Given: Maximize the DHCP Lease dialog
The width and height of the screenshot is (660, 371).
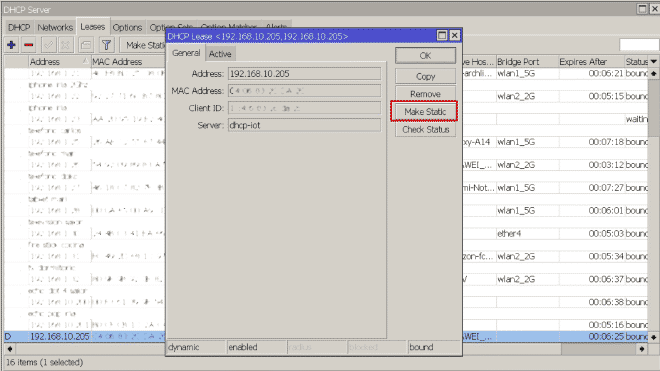Looking at the screenshot, I should [x=442, y=35].
